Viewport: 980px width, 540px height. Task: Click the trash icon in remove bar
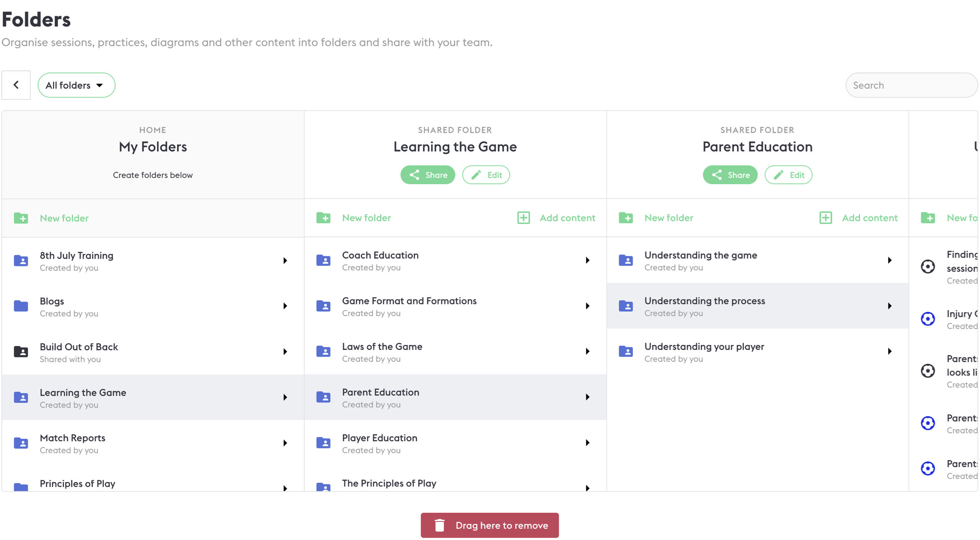pyautogui.click(x=439, y=525)
